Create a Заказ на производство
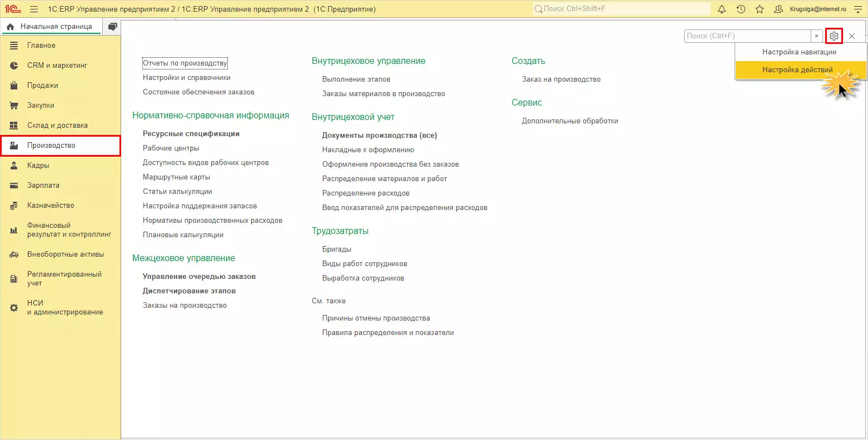The height and width of the screenshot is (440, 868). 561,79
